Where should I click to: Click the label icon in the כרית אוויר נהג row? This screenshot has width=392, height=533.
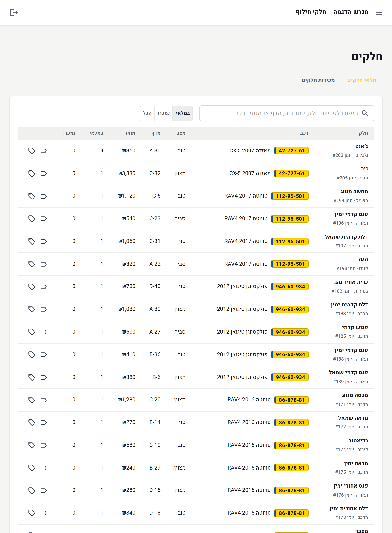44,287
